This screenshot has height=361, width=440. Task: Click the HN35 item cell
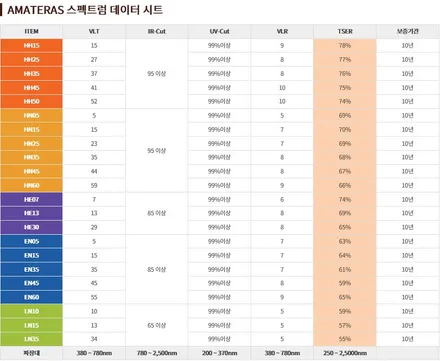point(31,157)
